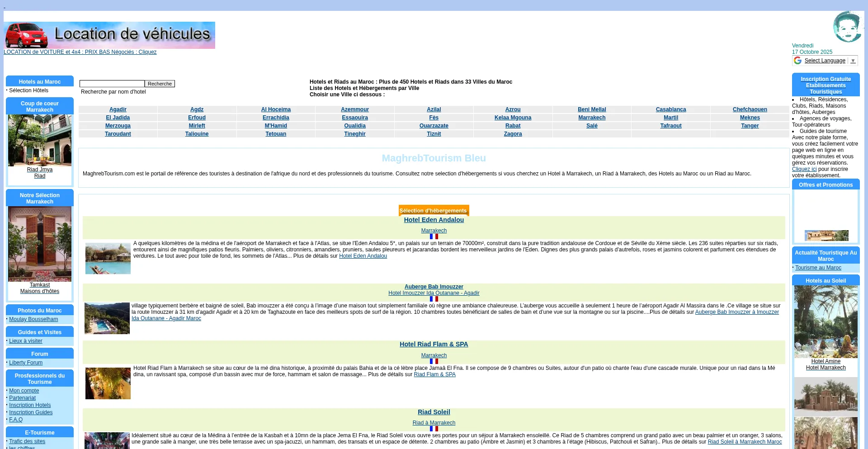The image size is (868, 449).
Task: Click the flag icon under Hotel Riad Flam & SPA
Action: (x=434, y=361)
